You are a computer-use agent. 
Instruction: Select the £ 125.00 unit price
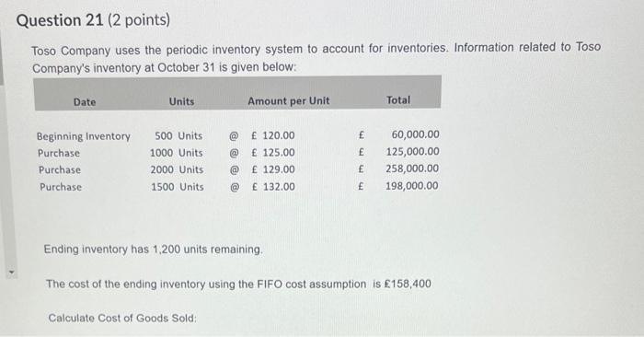coord(273,153)
